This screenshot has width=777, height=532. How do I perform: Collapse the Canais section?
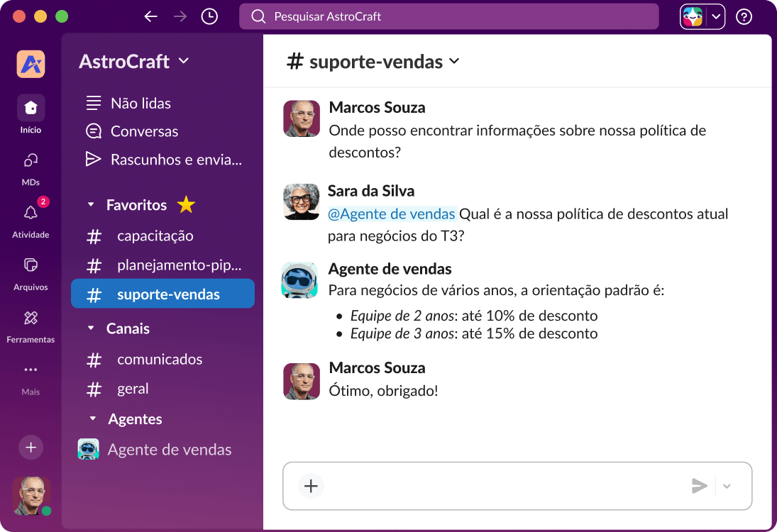(x=91, y=328)
